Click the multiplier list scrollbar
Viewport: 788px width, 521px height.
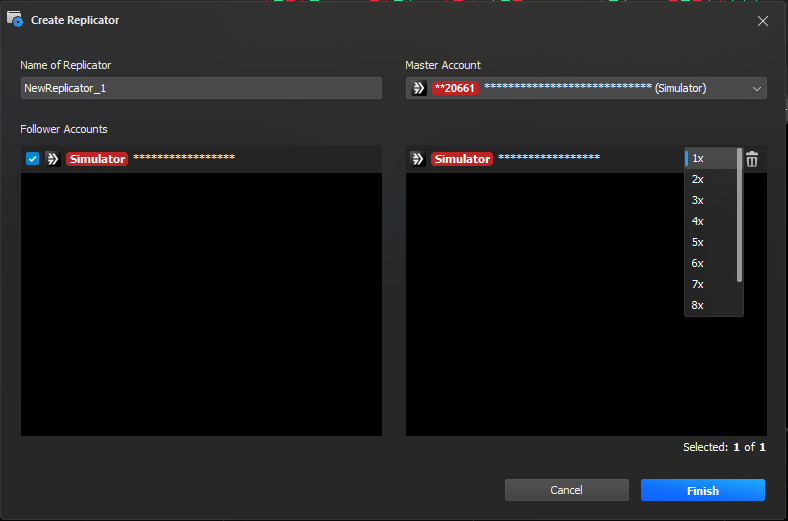tap(740, 215)
